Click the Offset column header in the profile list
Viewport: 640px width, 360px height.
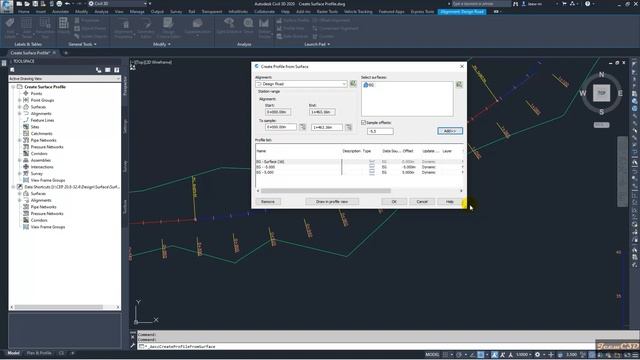coord(408,151)
